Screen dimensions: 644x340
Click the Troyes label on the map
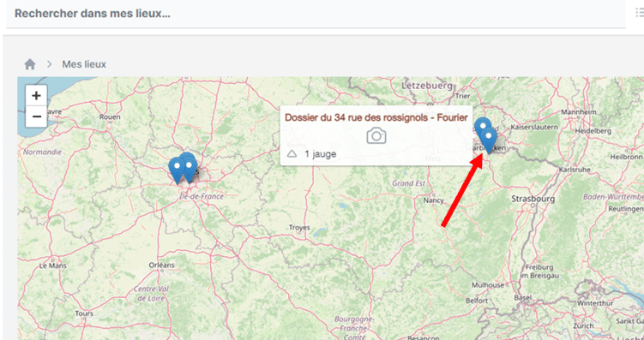[299, 228]
